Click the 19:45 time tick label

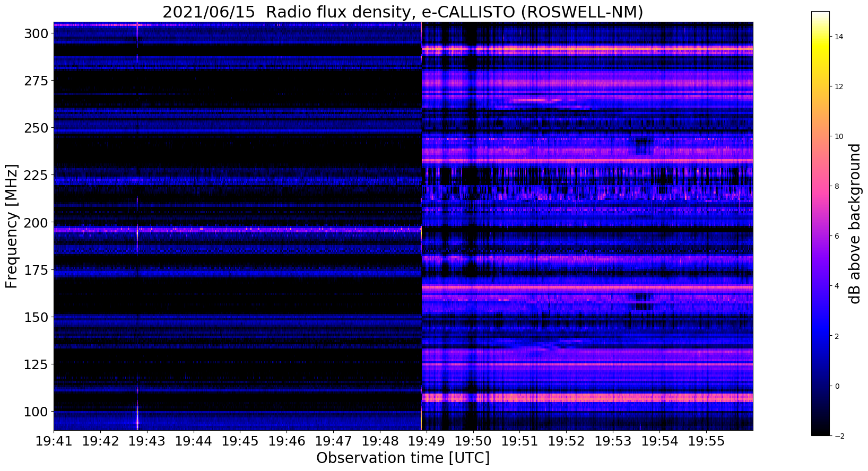(240, 441)
